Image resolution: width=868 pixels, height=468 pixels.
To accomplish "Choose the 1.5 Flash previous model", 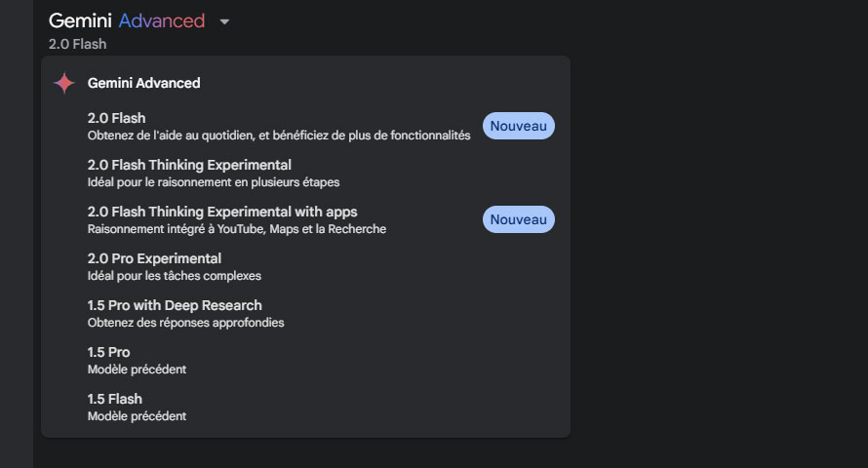I will pyautogui.click(x=305, y=408).
